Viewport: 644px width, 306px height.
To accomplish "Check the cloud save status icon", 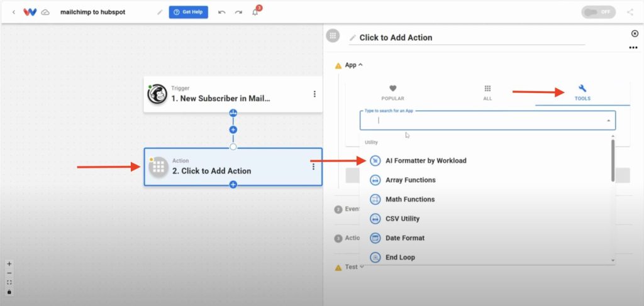I will coord(45,13).
